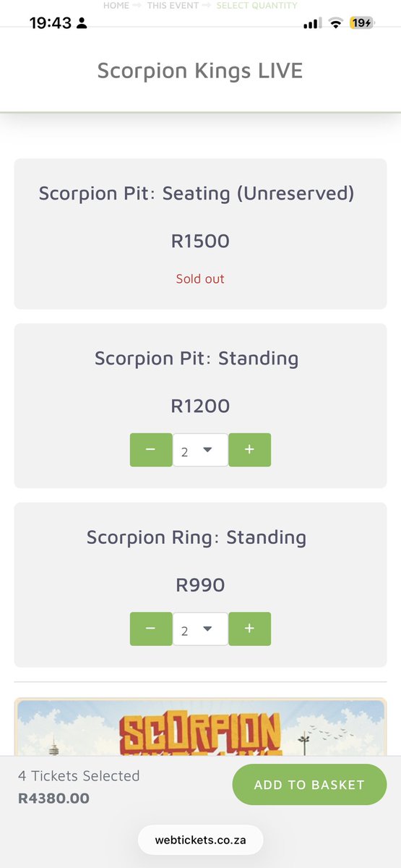
Task: Tap the person icon beside the clock
Action: pyautogui.click(x=82, y=23)
